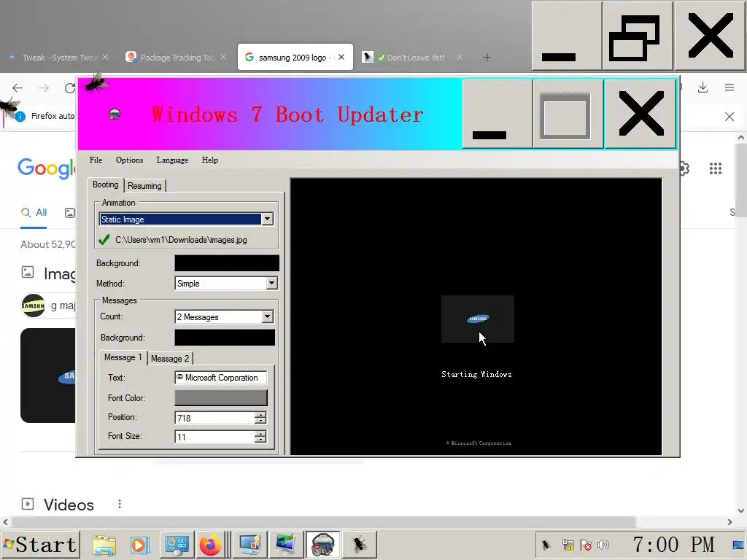This screenshot has width=747, height=560.
Task: Click the Samsung logo in boot preview
Action: click(x=478, y=319)
